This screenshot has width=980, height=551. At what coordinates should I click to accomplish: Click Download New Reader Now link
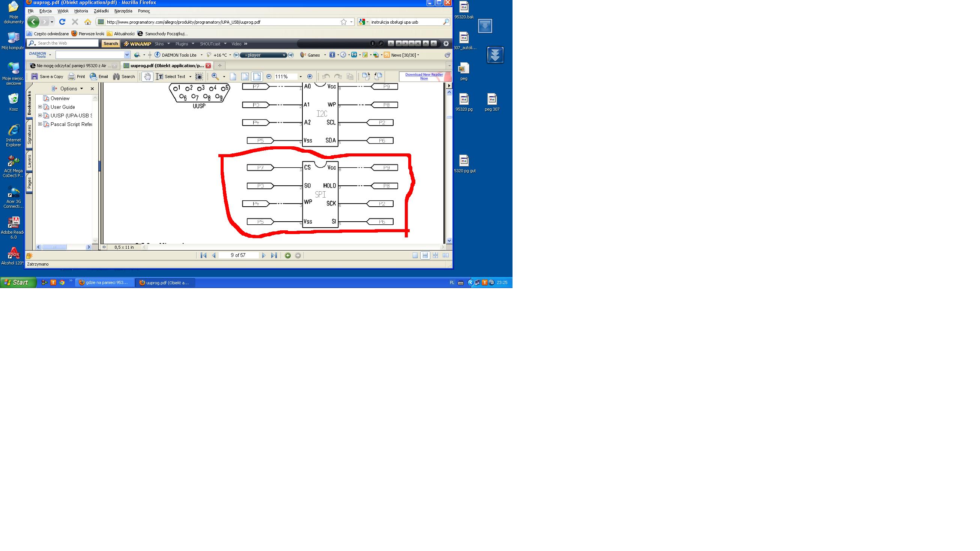point(424,77)
